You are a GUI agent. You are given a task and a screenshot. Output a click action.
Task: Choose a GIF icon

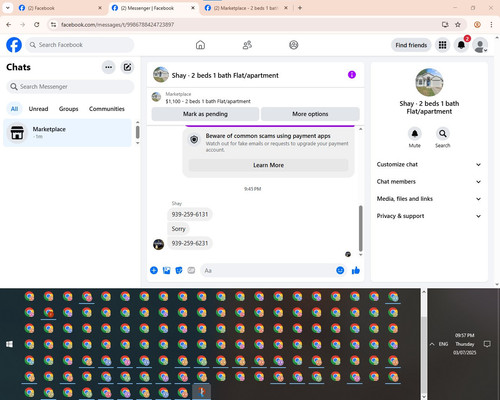[x=191, y=270]
